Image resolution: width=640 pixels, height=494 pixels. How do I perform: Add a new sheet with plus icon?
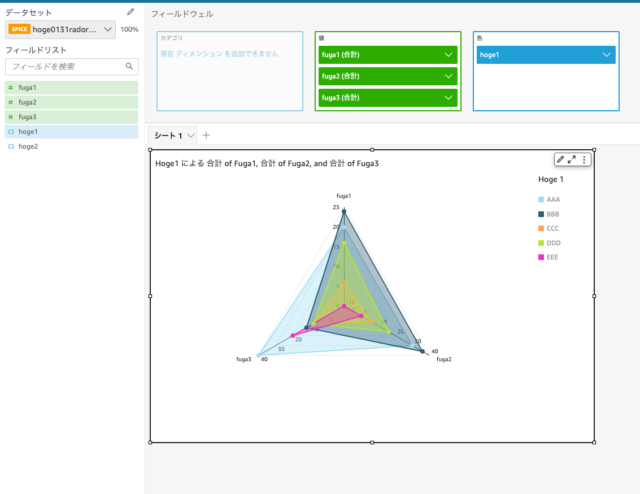tap(206, 135)
